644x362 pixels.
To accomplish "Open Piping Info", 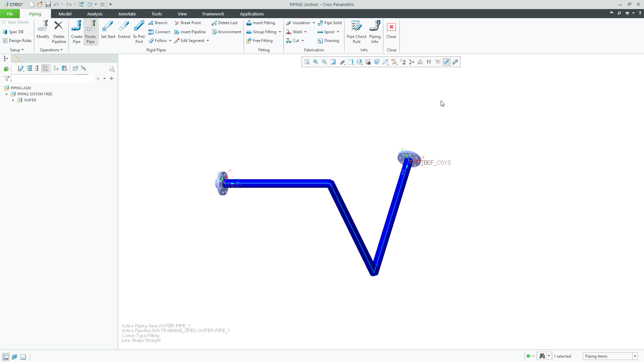I will 375,32.
